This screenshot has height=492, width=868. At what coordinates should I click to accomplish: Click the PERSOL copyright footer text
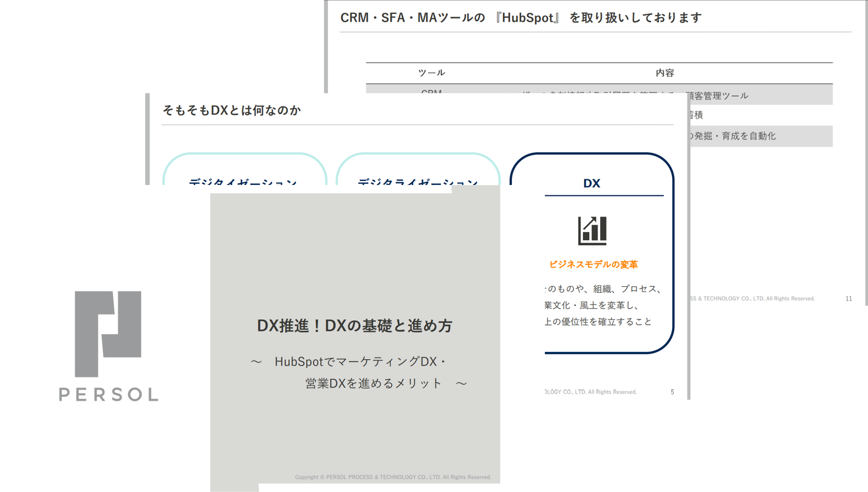click(394, 477)
